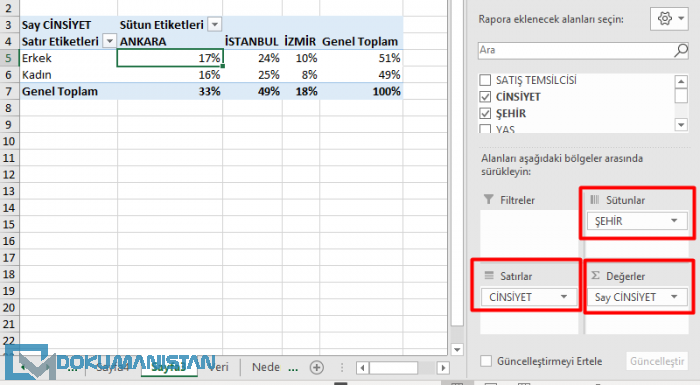Image resolution: width=700 pixels, height=385 pixels.
Task: Select the İSTANBUL column header cell
Action: pyautogui.click(x=252, y=42)
